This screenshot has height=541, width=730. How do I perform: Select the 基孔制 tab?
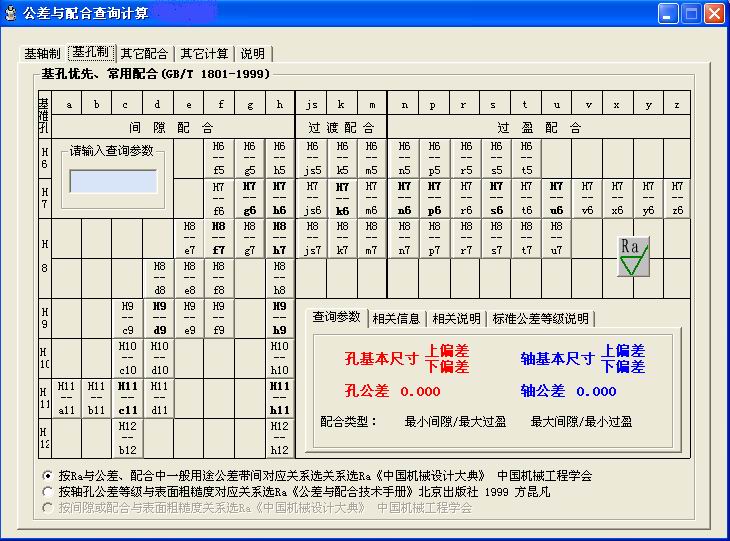[x=91, y=52]
